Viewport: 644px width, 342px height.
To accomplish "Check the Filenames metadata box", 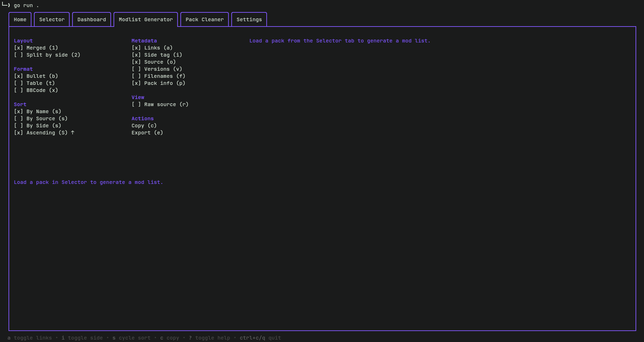I will point(158,76).
